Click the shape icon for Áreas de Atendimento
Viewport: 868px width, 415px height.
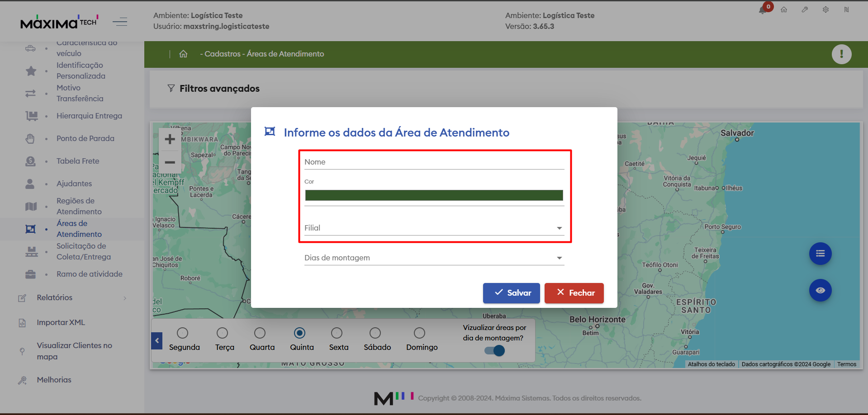point(30,229)
